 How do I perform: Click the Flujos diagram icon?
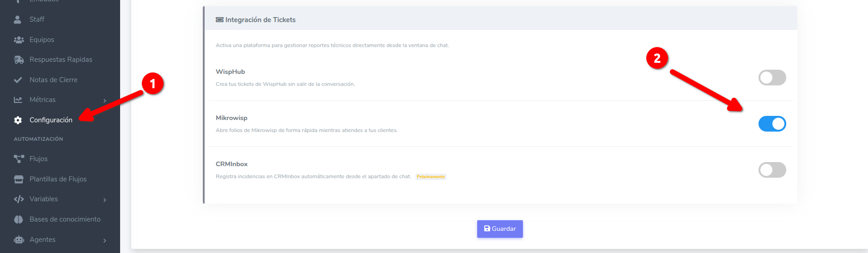point(18,159)
